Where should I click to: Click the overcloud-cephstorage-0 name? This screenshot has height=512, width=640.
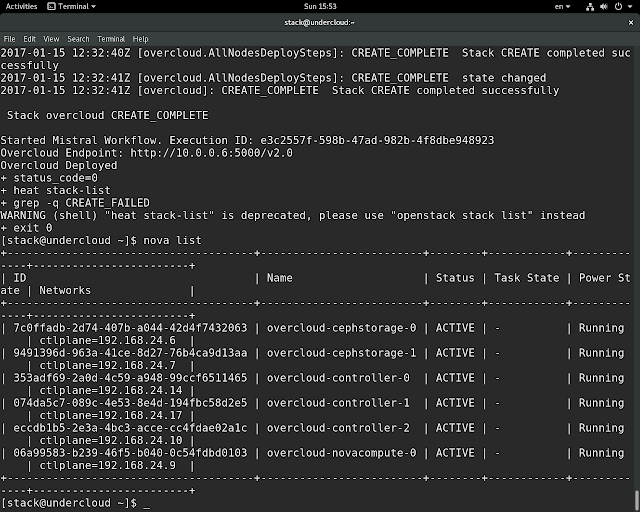click(342, 328)
